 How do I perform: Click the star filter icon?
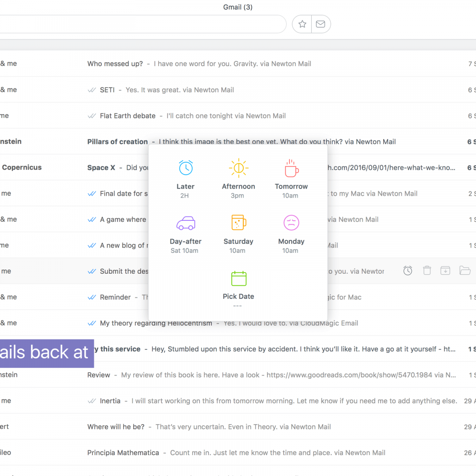[302, 24]
